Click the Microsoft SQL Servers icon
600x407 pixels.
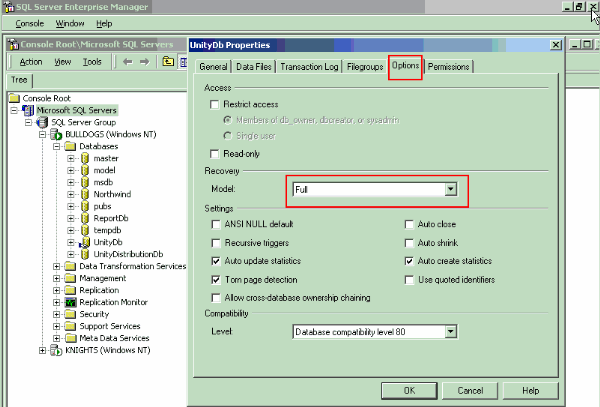click(28, 110)
